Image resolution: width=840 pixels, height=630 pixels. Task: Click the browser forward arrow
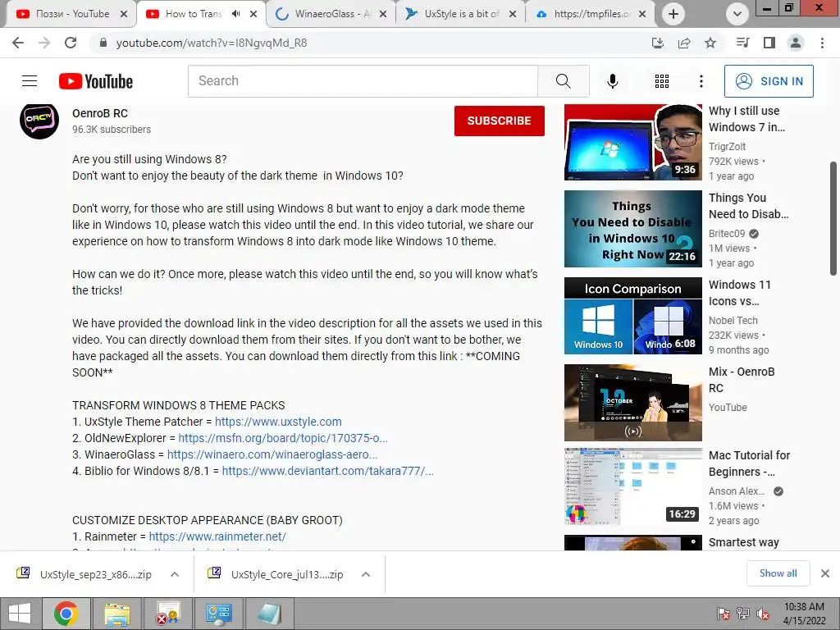click(x=44, y=43)
